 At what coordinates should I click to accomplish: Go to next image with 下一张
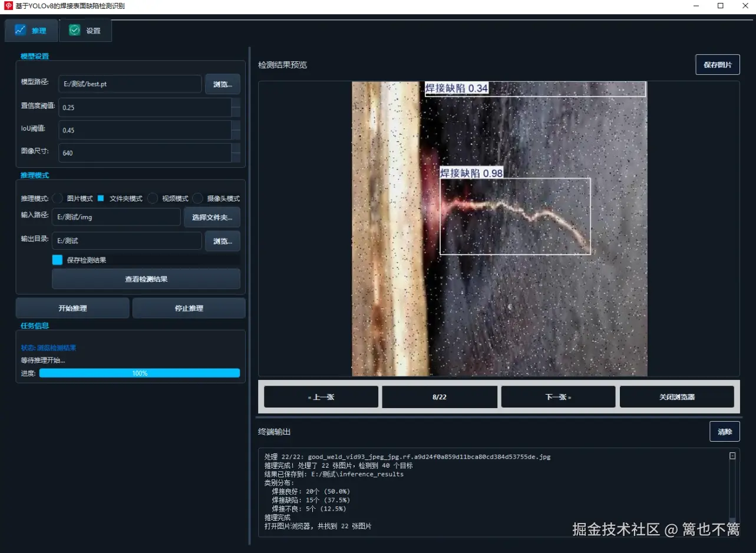(557, 396)
